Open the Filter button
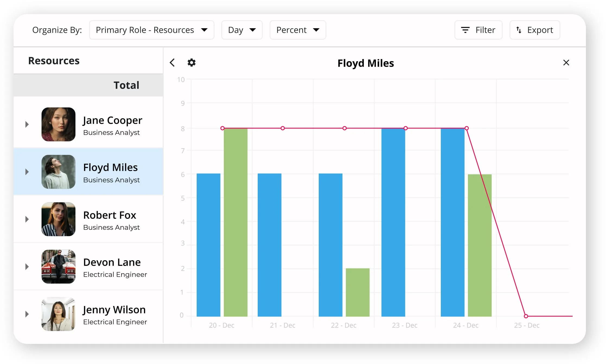This screenshot has width=606, height=364. (479, 30)
